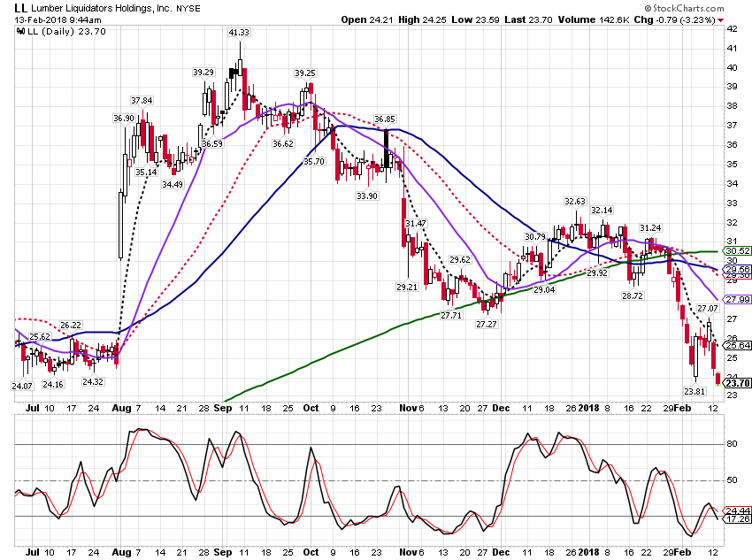The width and height of the screenshot is (752, 560).
Task: Click the 39.29 price label
Action: 203,72
